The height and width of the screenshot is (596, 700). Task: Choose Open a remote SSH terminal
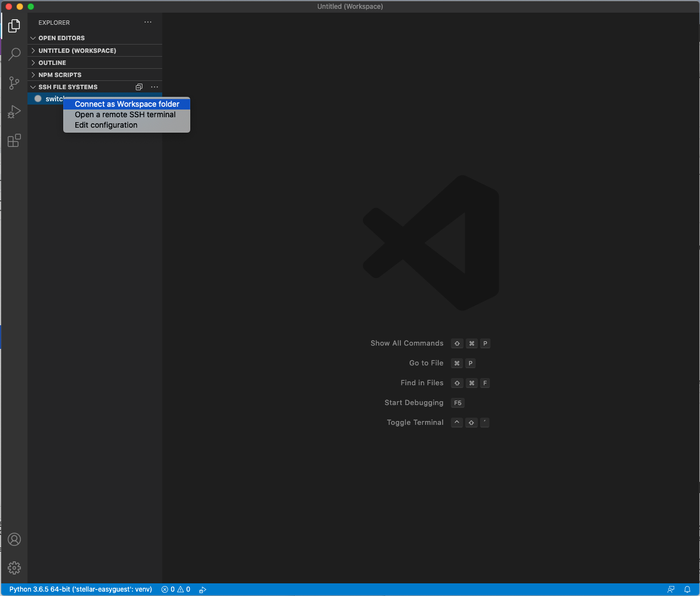(x=125, y=114)
